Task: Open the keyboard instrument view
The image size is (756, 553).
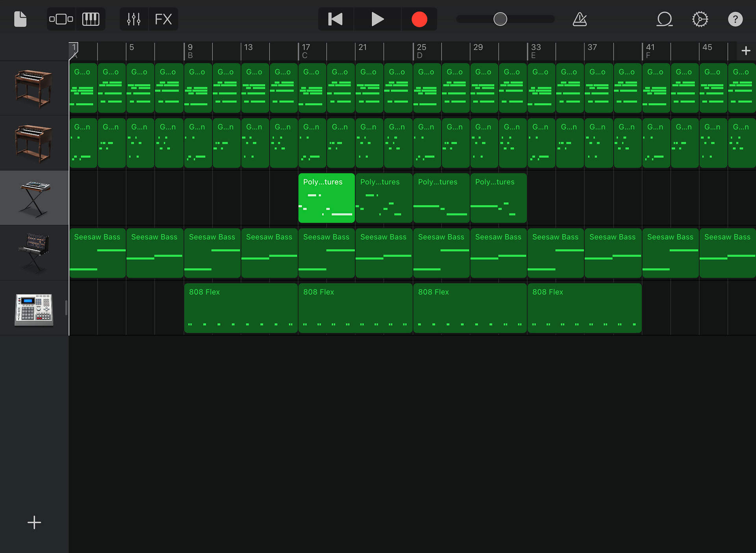Action: [91, 19]
